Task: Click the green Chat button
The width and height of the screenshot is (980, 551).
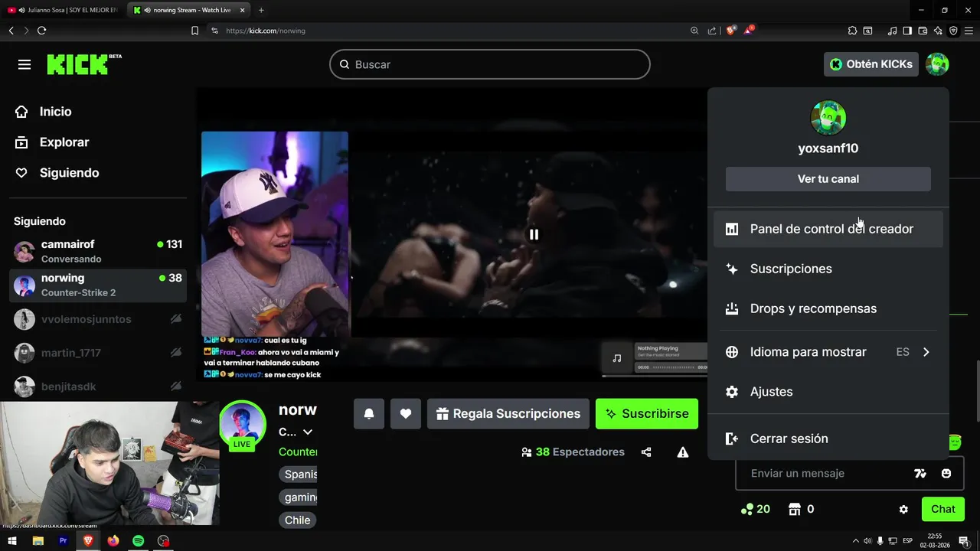Action: click(943, 509)
